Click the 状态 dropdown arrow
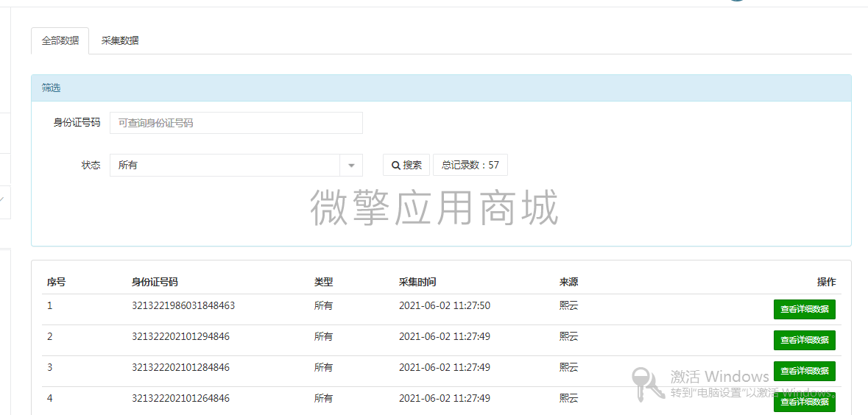 click(x=351, y=165)
